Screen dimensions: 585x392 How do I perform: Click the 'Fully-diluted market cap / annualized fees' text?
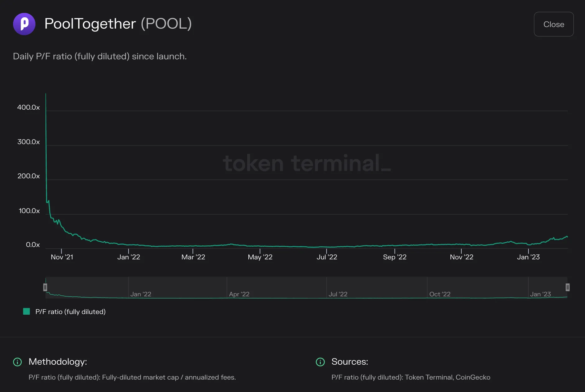[x=169, y=377]
